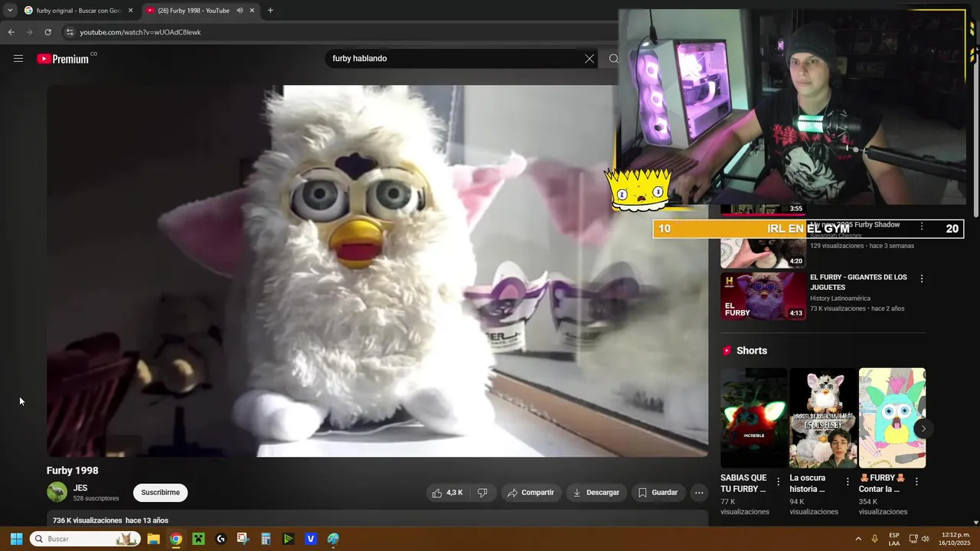Go to YouTube Premium home logo
The image size is (980, 551).
click(64, 59)
